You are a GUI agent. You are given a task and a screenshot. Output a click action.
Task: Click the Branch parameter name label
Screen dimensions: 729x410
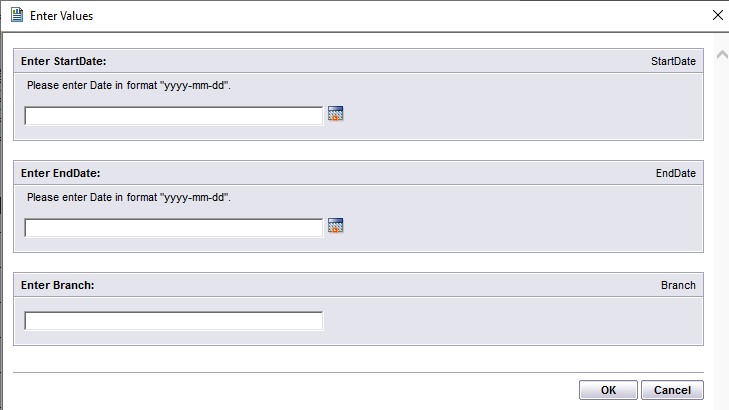coord(678,285)
